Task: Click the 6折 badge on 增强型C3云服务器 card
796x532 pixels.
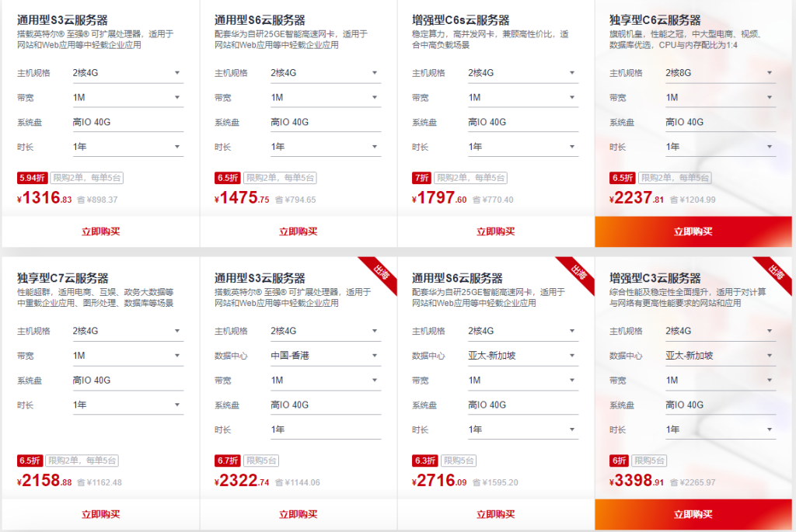Action: [x=618, y=461]
